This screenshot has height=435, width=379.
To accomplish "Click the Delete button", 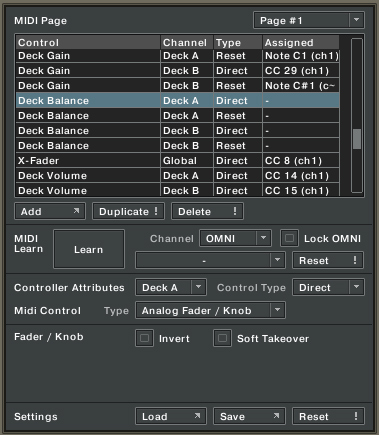I will click(x=207, y=211).
